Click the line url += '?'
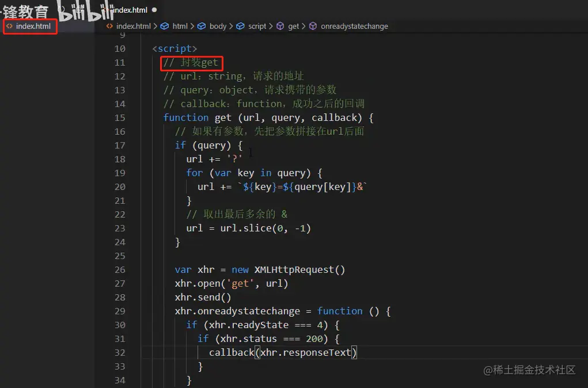 pyautogui.click(x=214, y=159)
